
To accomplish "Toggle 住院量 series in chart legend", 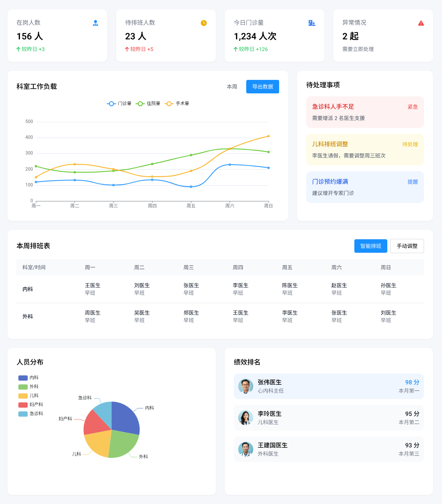I will [x=148, y=103].
